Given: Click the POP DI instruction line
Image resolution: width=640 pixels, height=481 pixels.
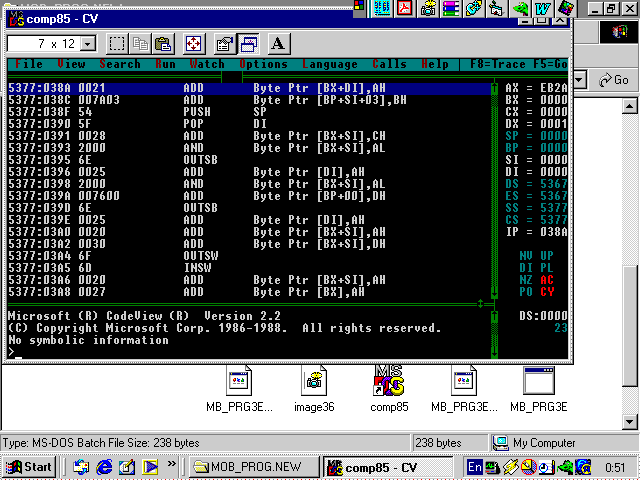Looking at the screenshot, I should [249, 124].
